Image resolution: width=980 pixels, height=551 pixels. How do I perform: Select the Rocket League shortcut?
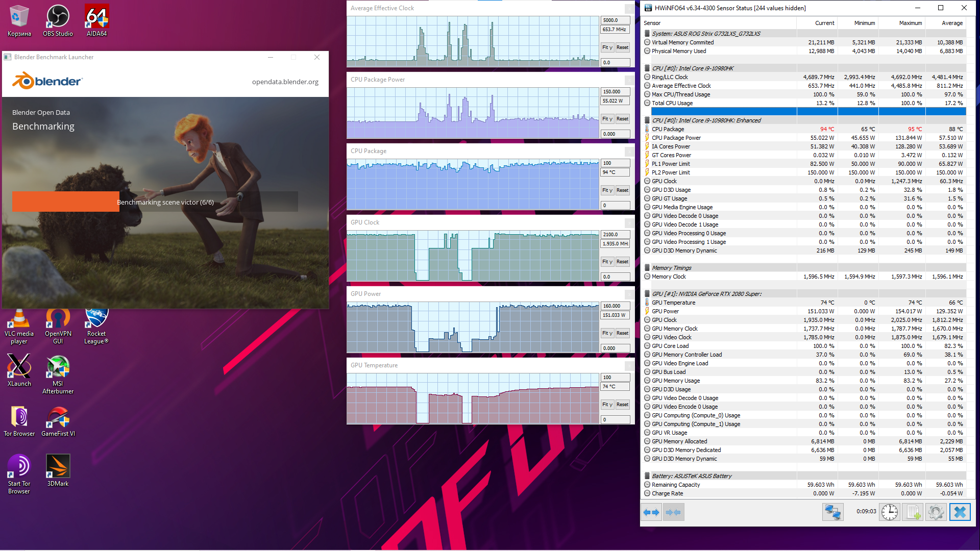click(x=96, y=327)
